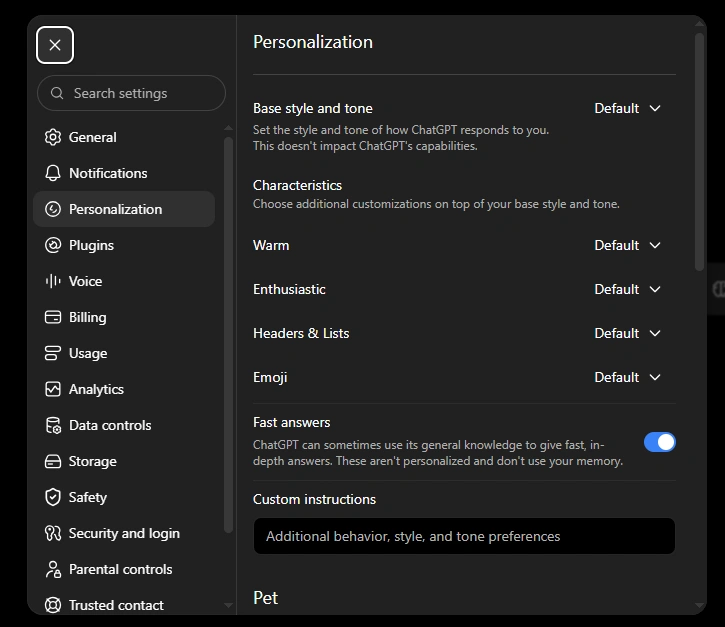Open the Plugins settings section

[x=124, y=245]
